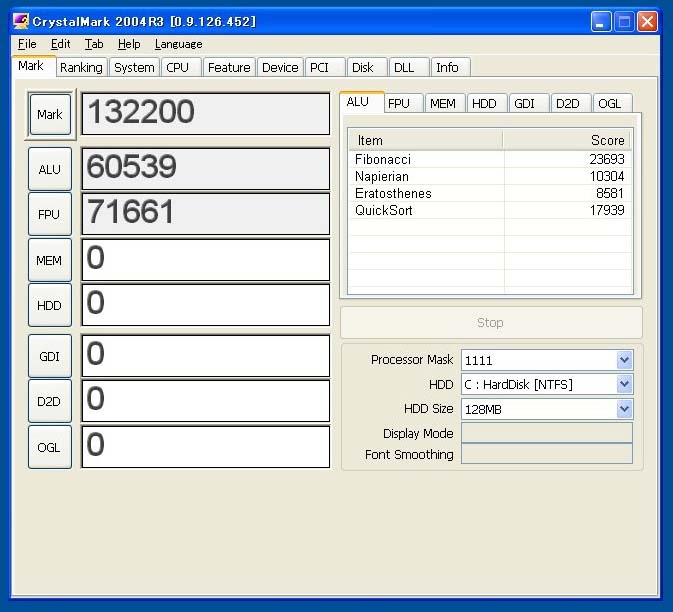Start the D2D benchmark button

(49, 402)
